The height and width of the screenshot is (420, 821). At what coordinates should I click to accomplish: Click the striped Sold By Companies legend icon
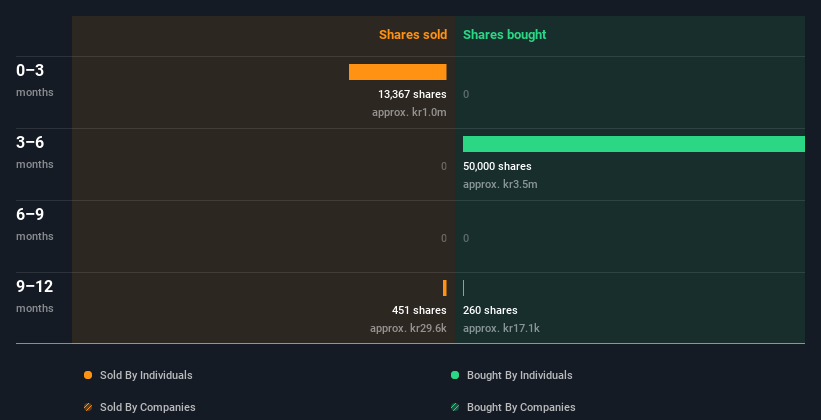pos(88,407)
